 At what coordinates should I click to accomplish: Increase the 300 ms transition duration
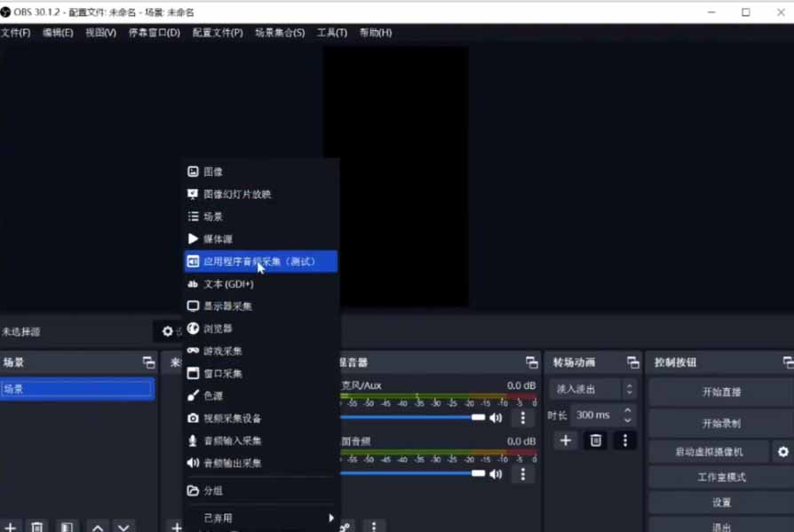coord(628,410)
